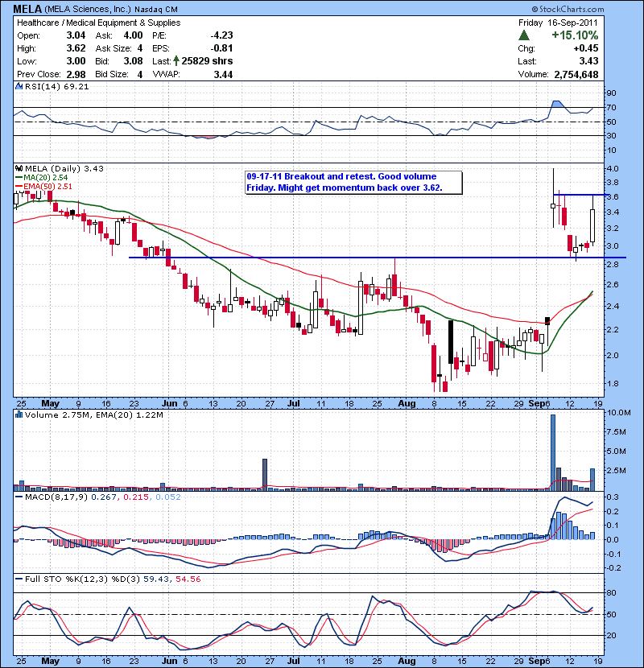
Task: Click the VWAP value 3.44
Action: tap(223, 74)
